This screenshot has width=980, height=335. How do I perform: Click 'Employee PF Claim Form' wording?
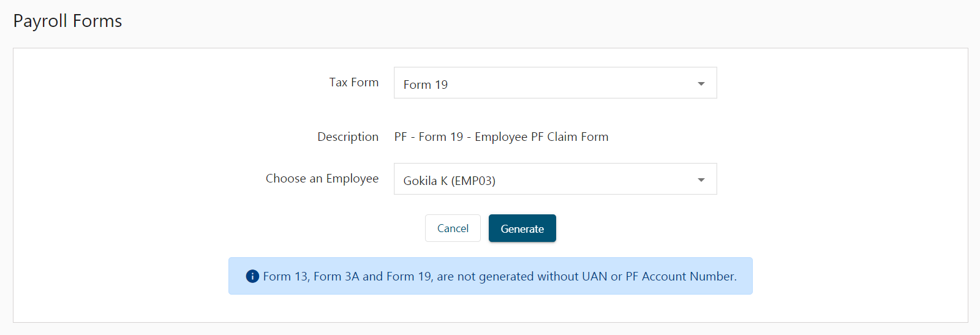point(541,137)
